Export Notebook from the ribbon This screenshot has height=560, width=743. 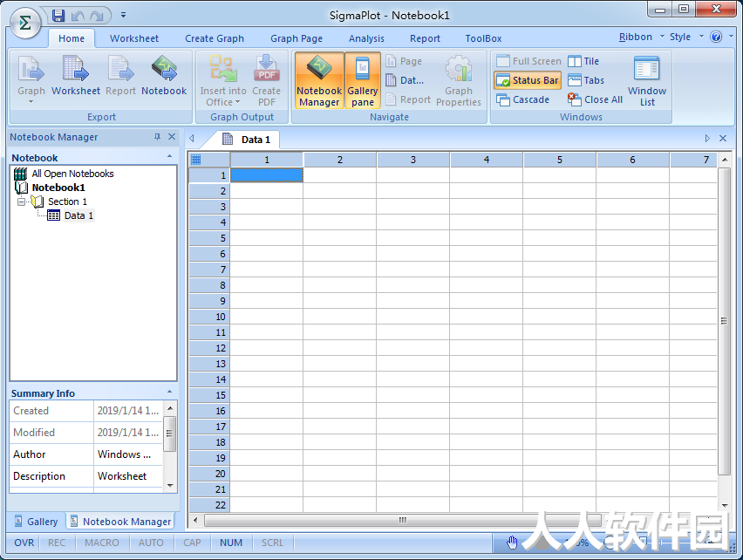pos(164,76)
